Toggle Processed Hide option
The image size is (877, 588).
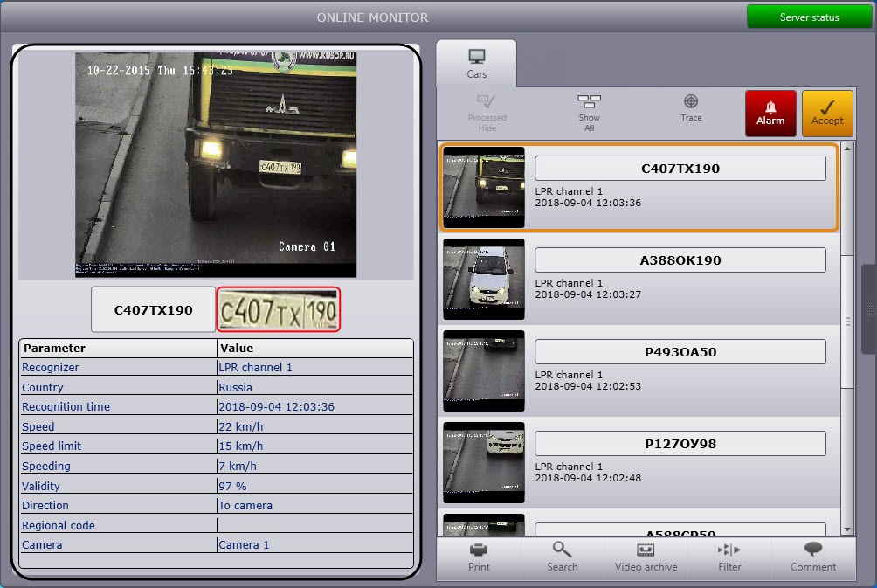tap(487, 102)
